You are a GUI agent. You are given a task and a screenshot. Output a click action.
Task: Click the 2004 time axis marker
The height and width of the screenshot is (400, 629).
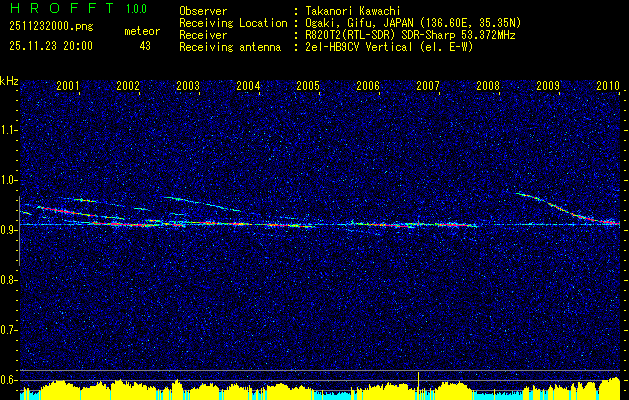pyautogui.click(x=248, y=85)
